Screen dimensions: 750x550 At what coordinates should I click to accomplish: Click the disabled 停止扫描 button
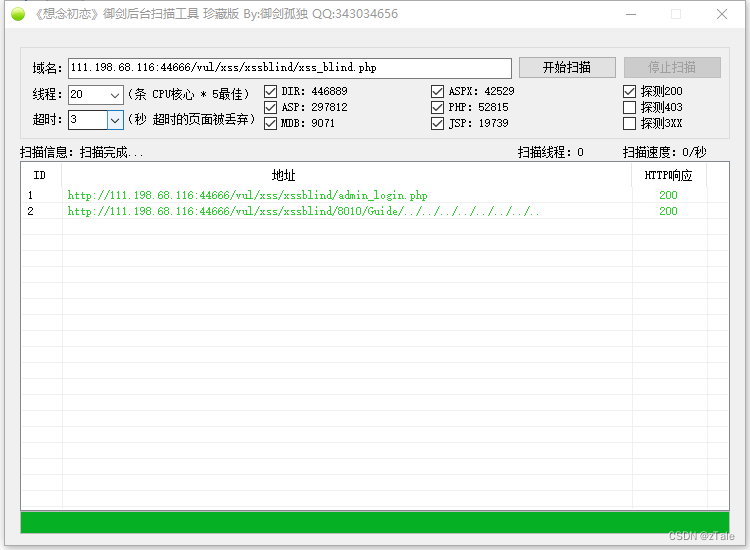click(672, 67)
